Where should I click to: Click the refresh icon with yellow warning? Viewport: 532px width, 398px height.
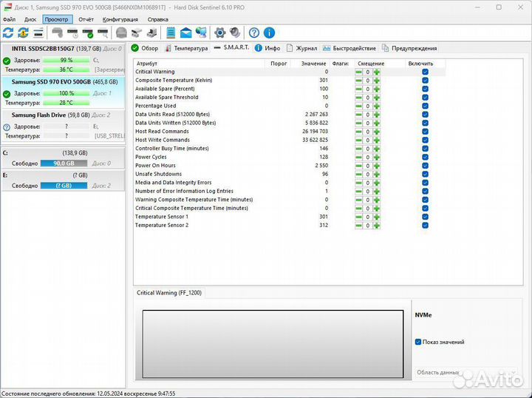[23, 33]
